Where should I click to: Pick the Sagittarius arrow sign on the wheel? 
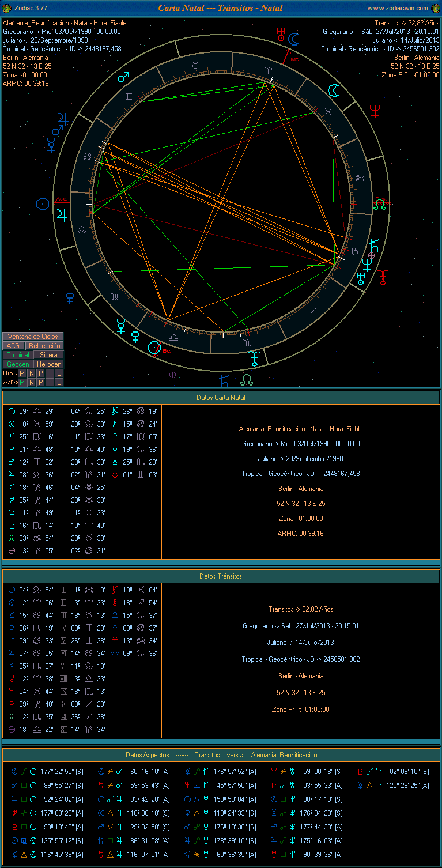tap(313, 311)
